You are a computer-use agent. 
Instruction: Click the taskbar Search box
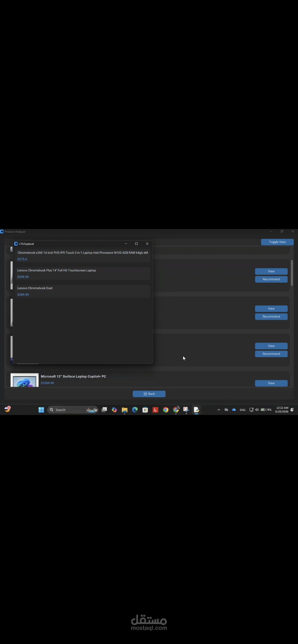tap(73, 410)
